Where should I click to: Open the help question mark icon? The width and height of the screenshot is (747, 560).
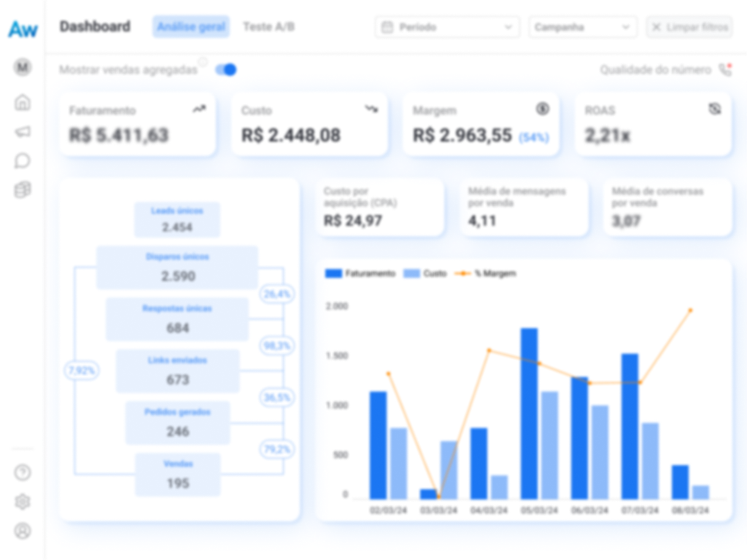pyautogui.click(x=23, y=472)
